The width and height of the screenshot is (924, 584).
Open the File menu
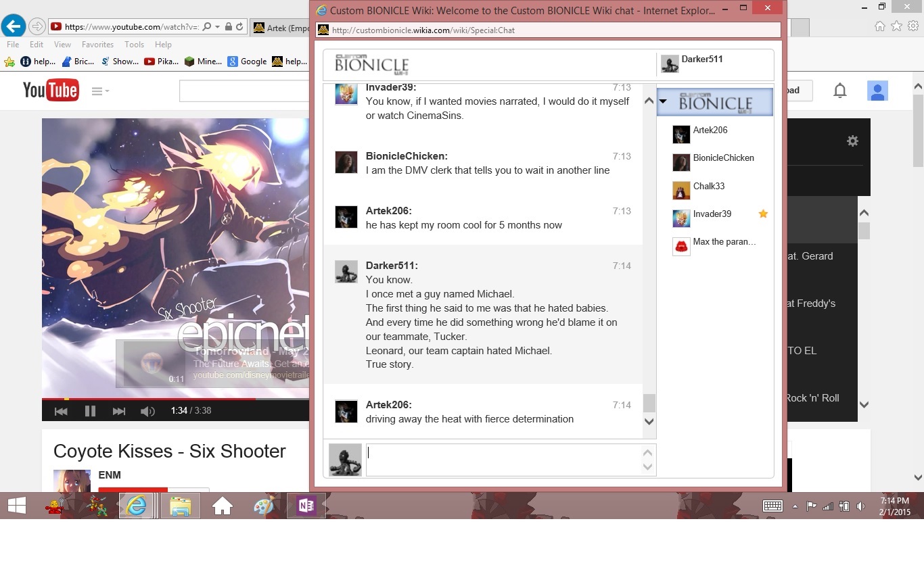[x=13, y=45]
